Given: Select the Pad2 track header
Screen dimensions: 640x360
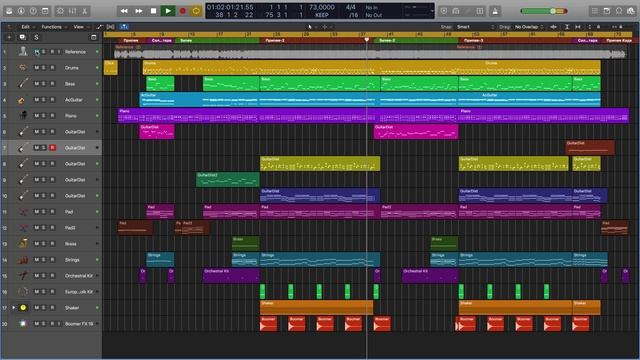Looking at the screenshot, I should [x=51, y=227].
